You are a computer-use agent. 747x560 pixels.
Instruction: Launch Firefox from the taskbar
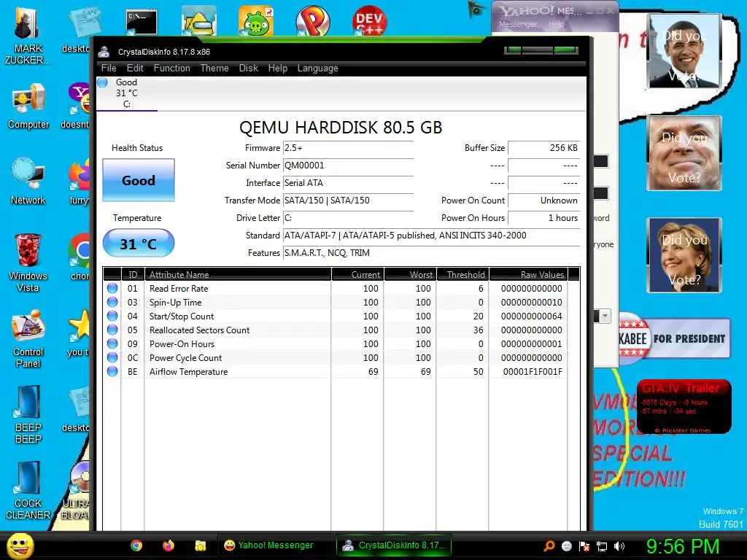tap(169, 545)
